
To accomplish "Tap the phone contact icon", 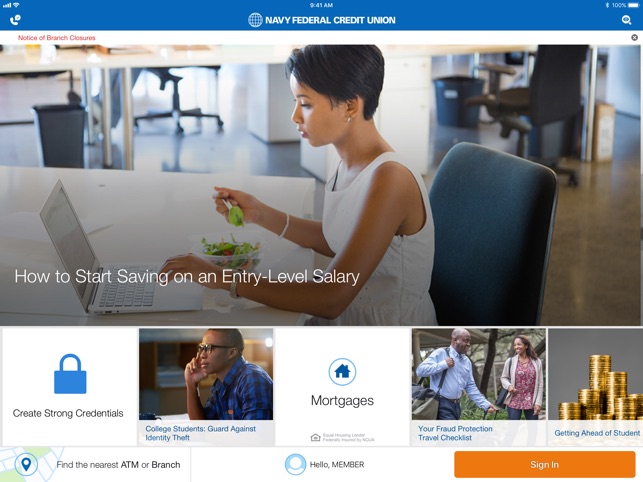I will 15,20.
